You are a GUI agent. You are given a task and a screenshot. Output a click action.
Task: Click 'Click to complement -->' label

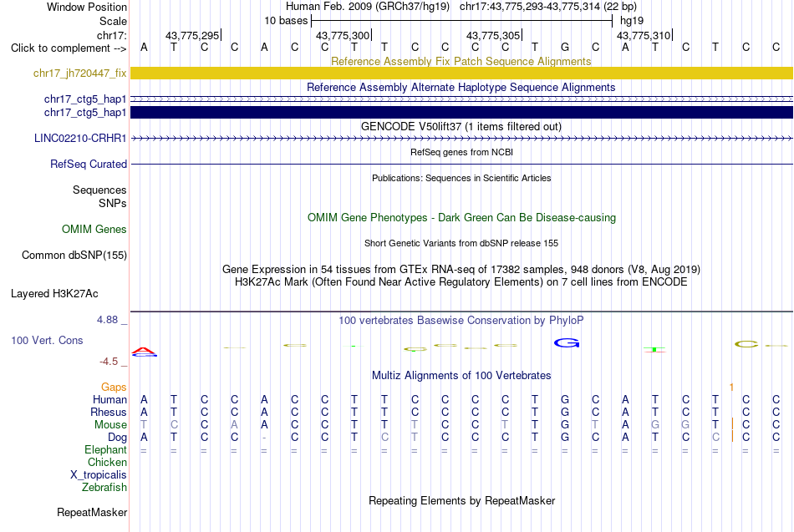pos(69,48)
